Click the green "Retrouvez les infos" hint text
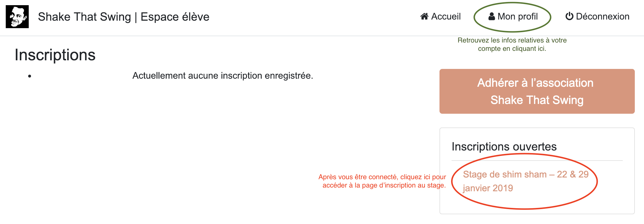 512,45
